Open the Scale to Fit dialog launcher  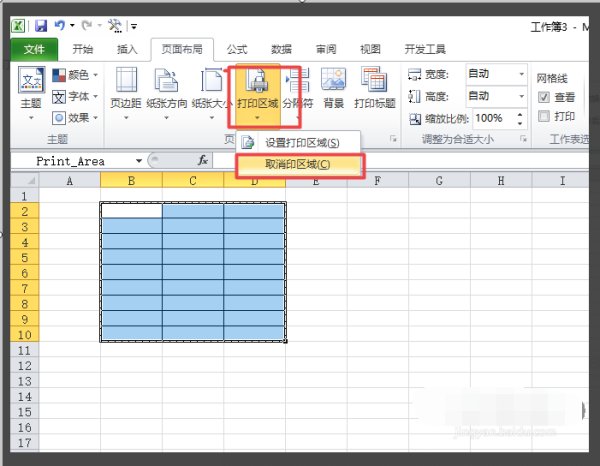[x=523, y=138]
